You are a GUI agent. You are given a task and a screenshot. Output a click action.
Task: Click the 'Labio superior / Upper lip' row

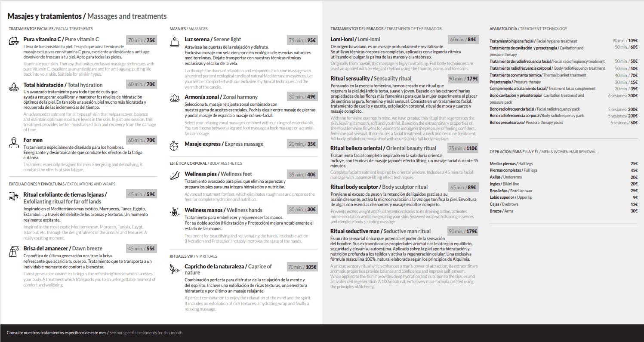click(x=564, y=197)
